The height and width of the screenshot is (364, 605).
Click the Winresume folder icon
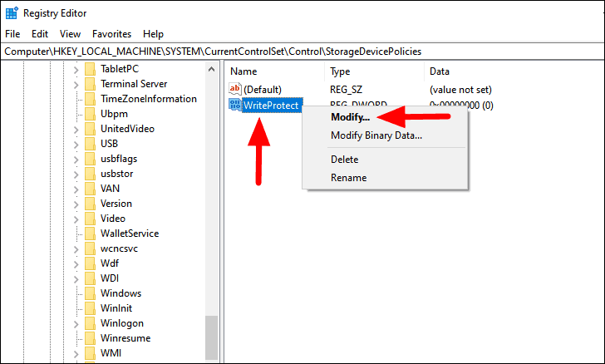90,338
